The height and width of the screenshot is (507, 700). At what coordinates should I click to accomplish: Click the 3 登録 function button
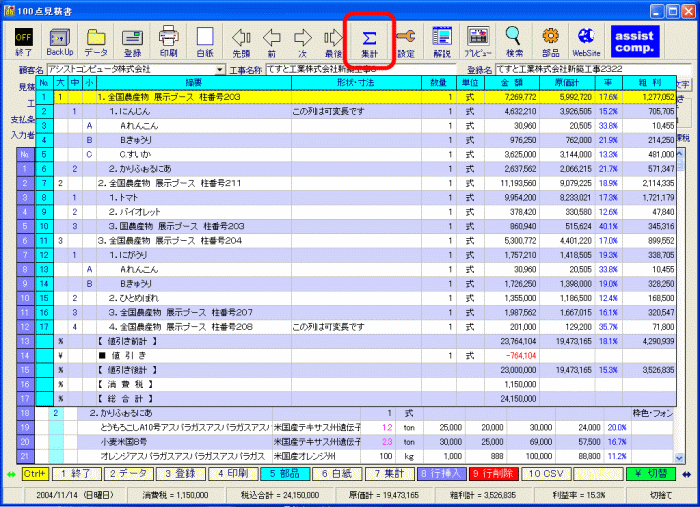pyautogui.click(x=181, y=474)
